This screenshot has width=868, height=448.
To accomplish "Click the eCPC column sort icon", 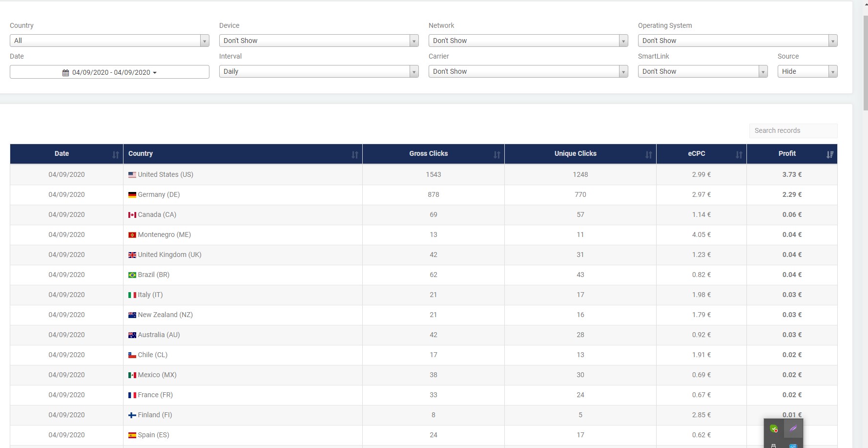I will tap(739, 154).
